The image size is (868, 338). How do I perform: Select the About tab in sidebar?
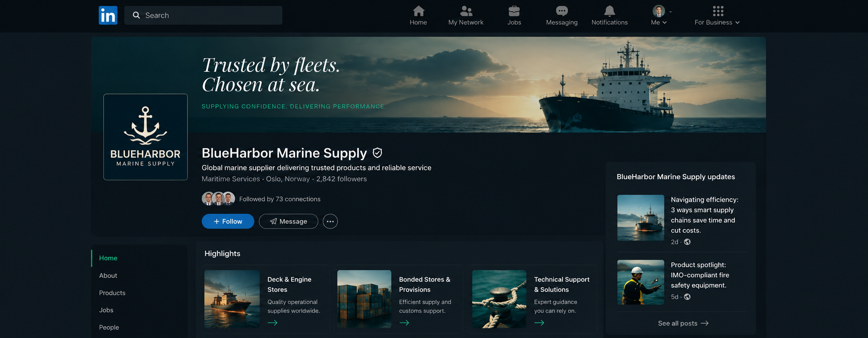tap(108, 275)
